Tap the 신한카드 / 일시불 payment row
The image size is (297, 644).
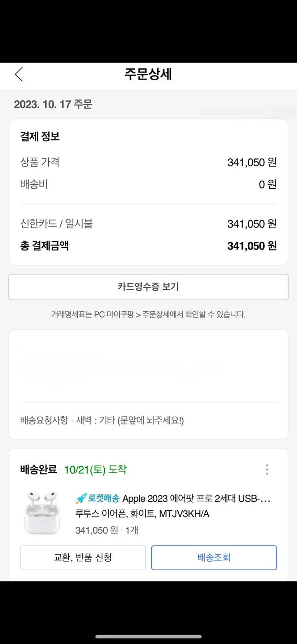coord(148,224)
